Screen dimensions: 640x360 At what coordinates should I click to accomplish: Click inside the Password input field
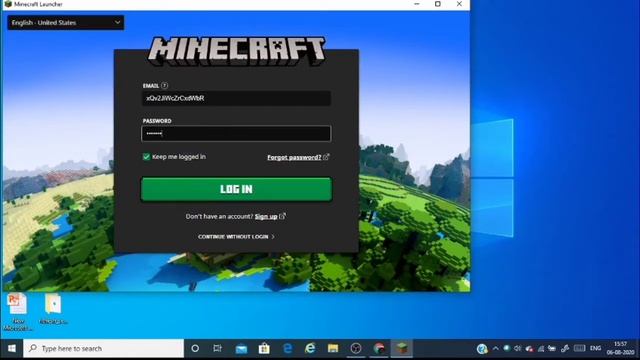click(236, 133)
